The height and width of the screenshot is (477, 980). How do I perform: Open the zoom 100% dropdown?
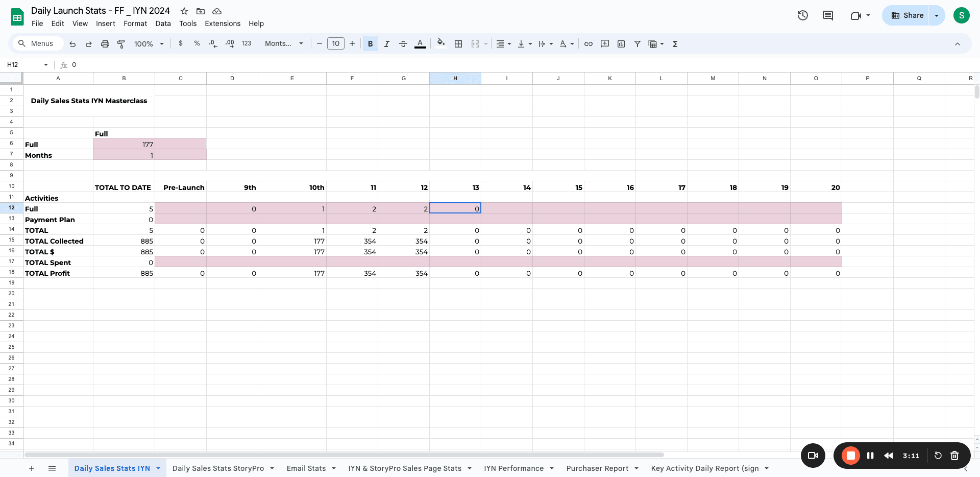tap(149, 44)
